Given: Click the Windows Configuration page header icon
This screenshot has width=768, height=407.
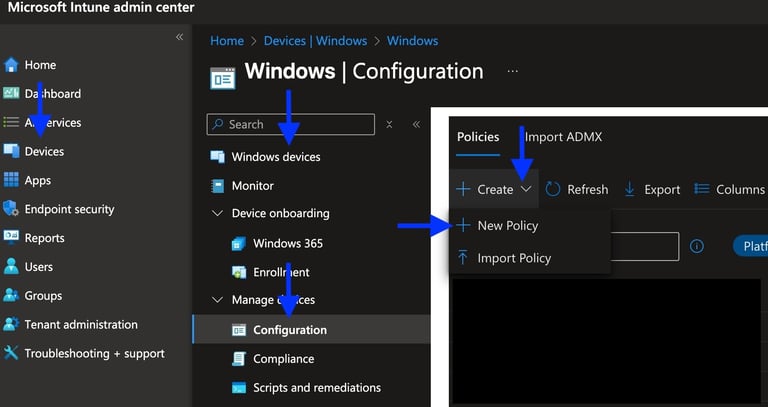Looking at the screenshot, I should point(223,78).
